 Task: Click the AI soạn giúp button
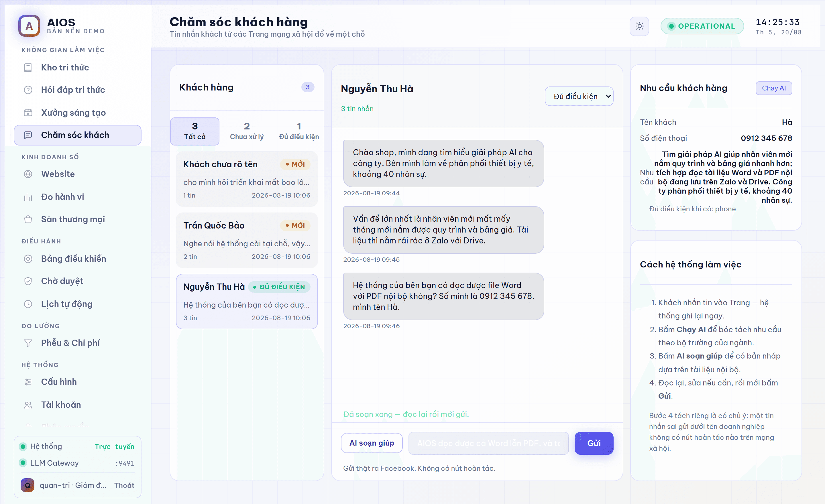pos(372,443)
